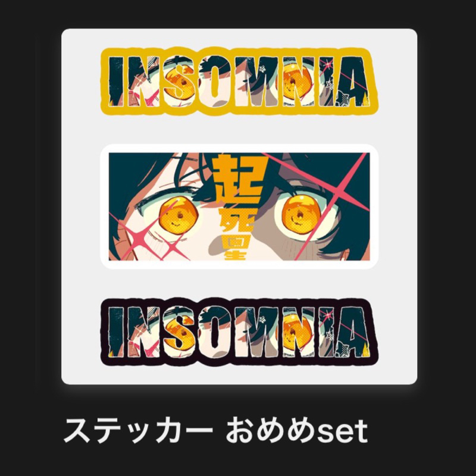
Task: Click letter M in the black INSOMNIA sticker
Action: (258, 331)
